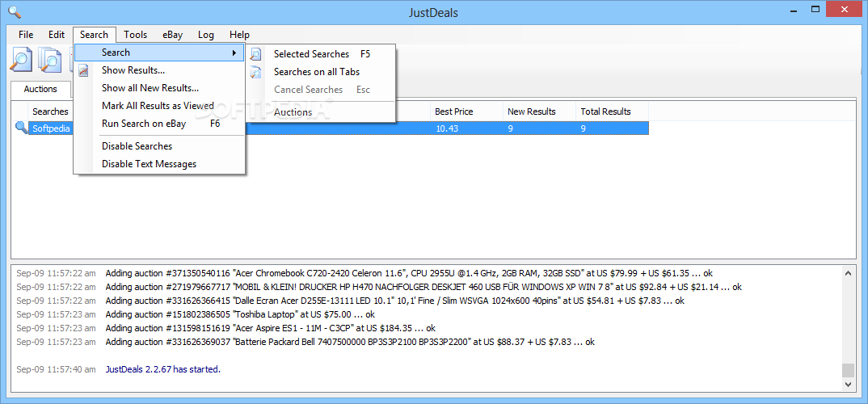
Task: Click the Toshiba Laptop log entry
Action: tap(240, 314)
